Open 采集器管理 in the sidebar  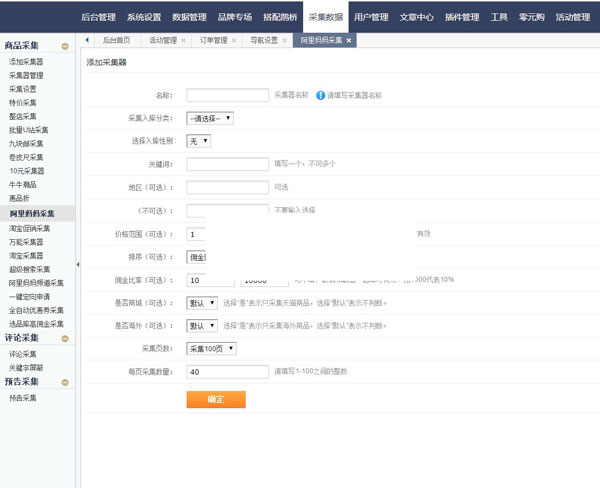point(26,75)
